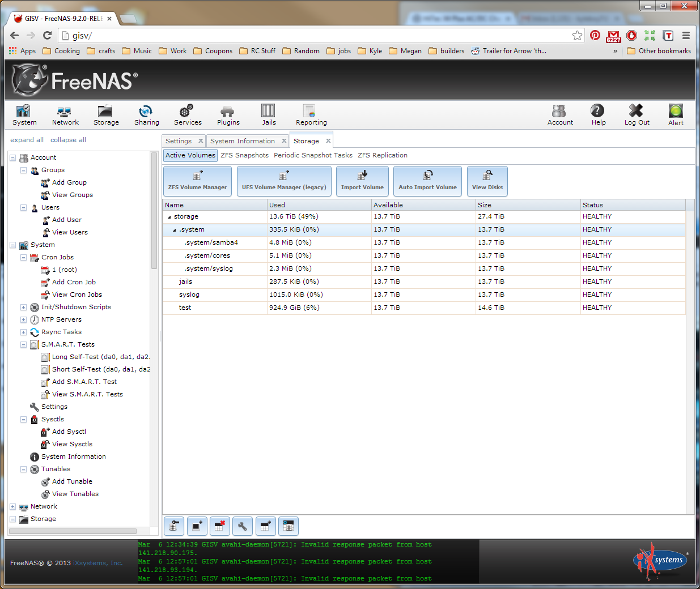700x589 pixels.
Task: Collapse the Account tree node
Action: (x=12, y=157)
